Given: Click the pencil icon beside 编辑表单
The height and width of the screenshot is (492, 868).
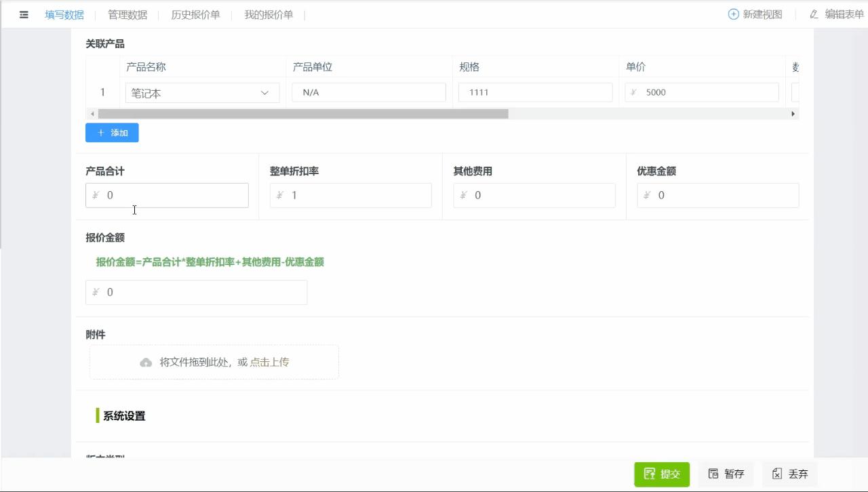Looking at the screenshot, I should (x=813, y=14).
